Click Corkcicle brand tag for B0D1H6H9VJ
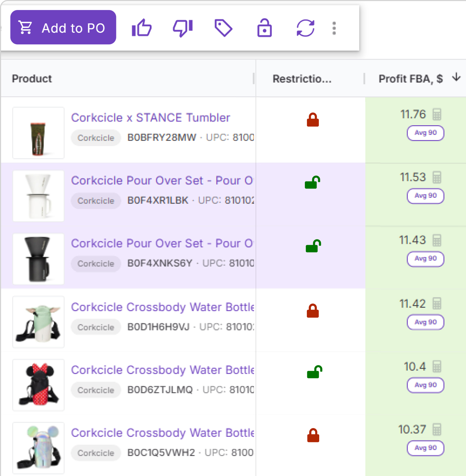Image resolution: width=466 pixels, height=476 pixels. coord(96,327)
